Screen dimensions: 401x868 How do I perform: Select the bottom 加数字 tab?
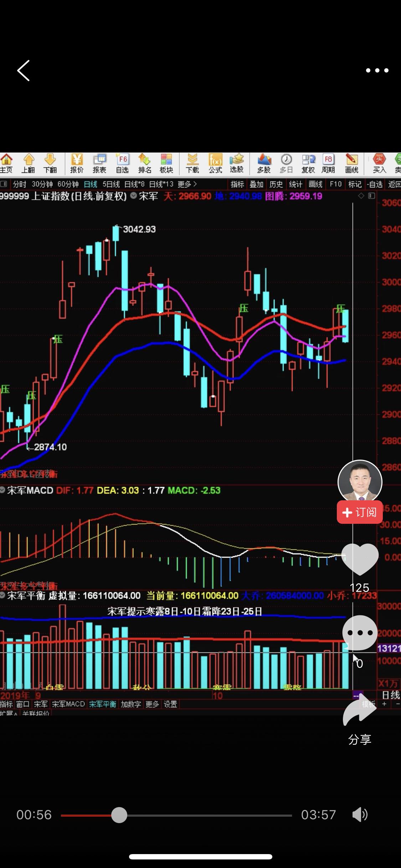coord(131,704)
